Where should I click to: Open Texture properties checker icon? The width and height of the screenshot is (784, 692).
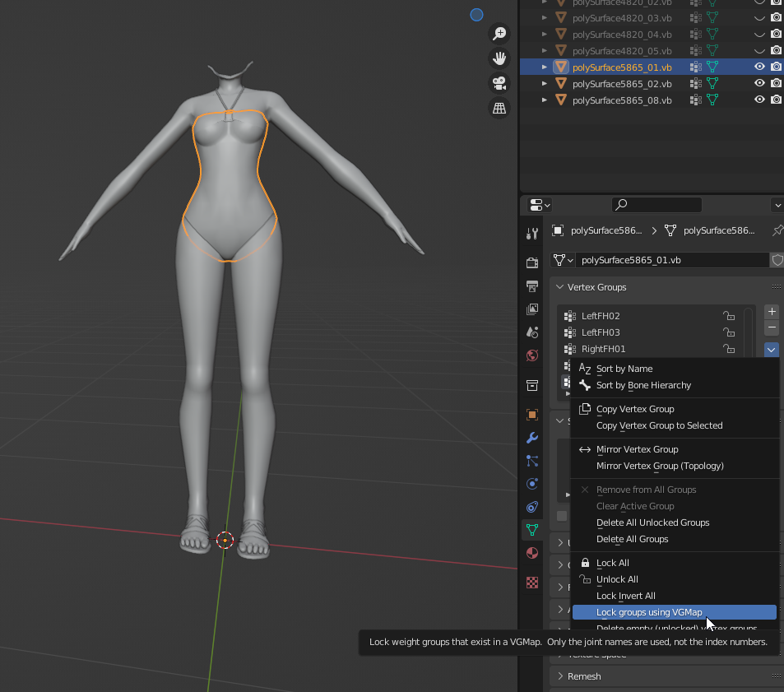(x=532, y=583)
